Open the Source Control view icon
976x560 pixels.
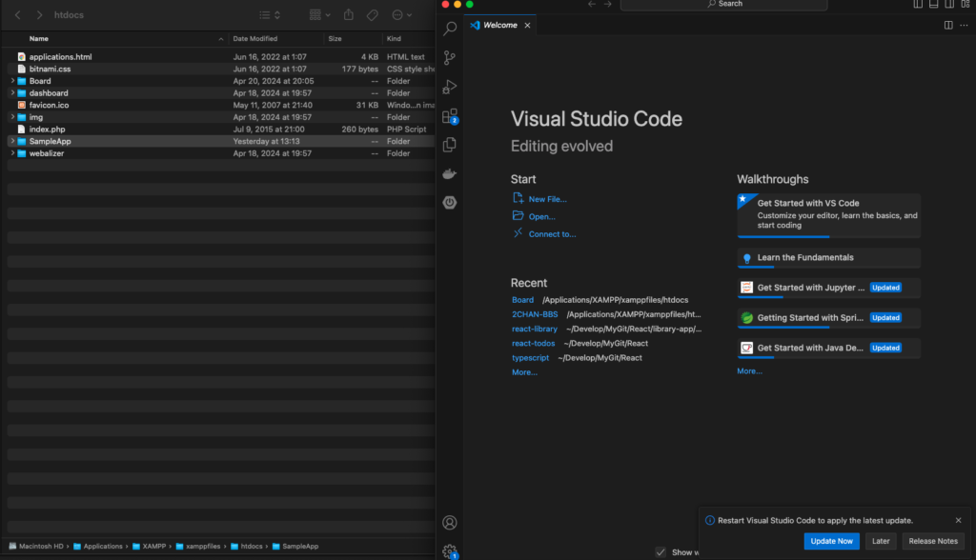(450, 57)
